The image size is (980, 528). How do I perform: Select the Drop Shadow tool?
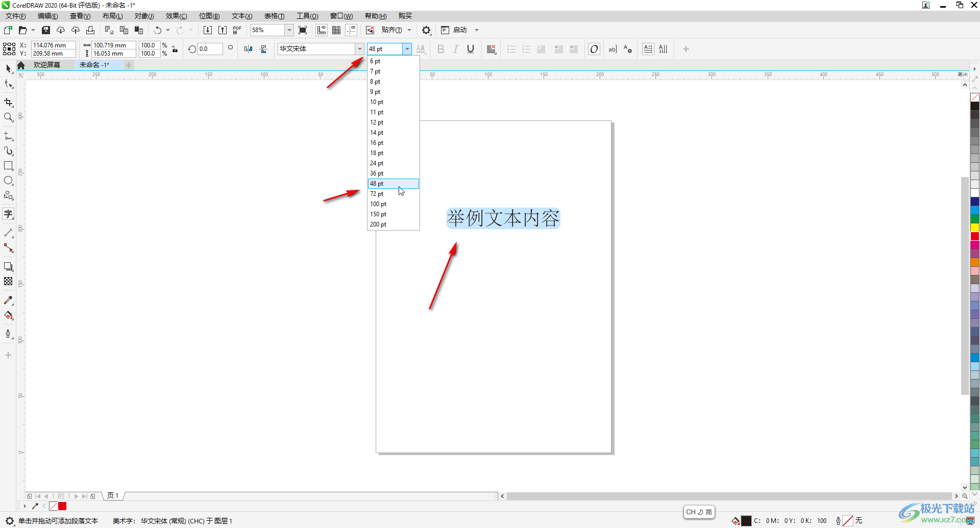point(8,267)
